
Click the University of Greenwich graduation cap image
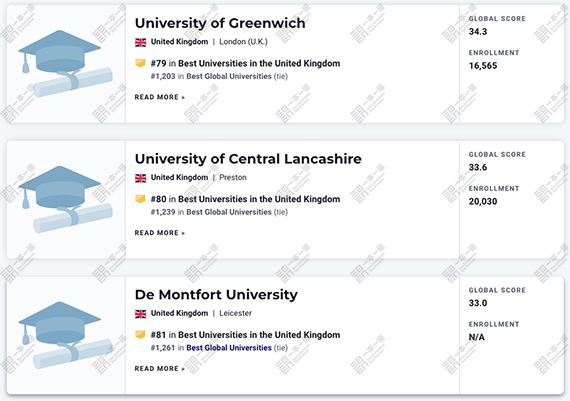click(65, 64)
